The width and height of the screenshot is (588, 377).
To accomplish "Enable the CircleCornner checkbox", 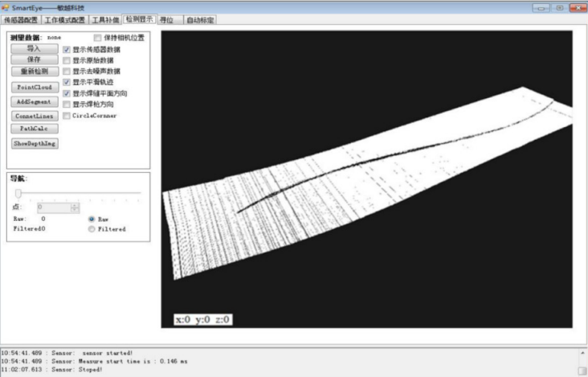I will [67, 116].
